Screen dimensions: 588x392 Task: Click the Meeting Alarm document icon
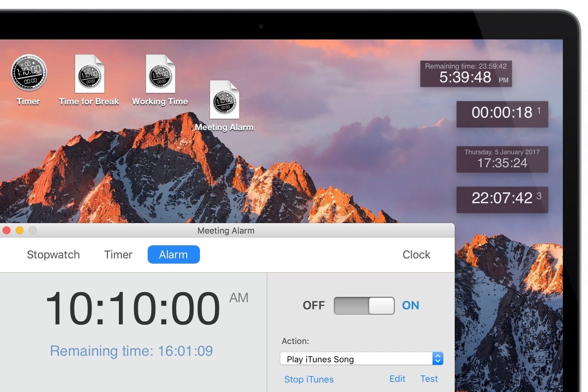point(224,100)
